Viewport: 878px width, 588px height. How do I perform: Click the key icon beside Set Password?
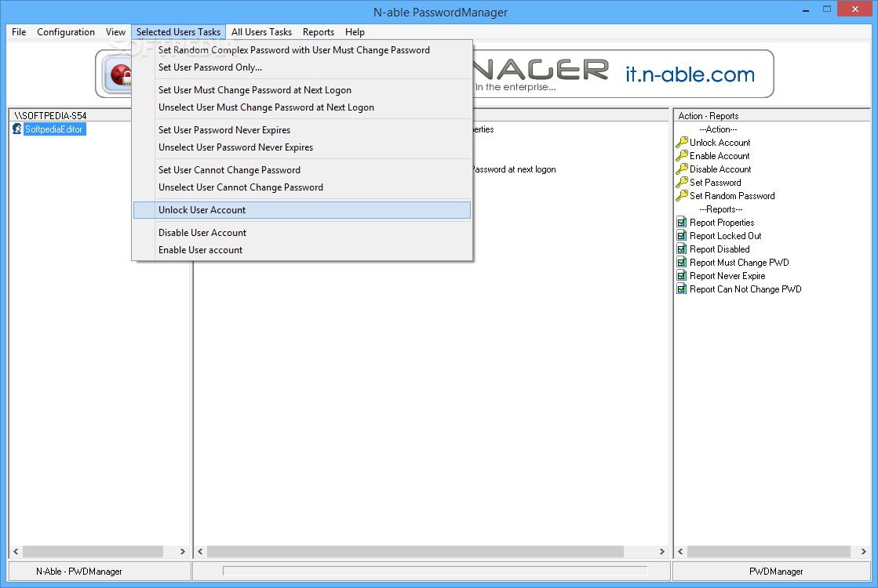682,183
